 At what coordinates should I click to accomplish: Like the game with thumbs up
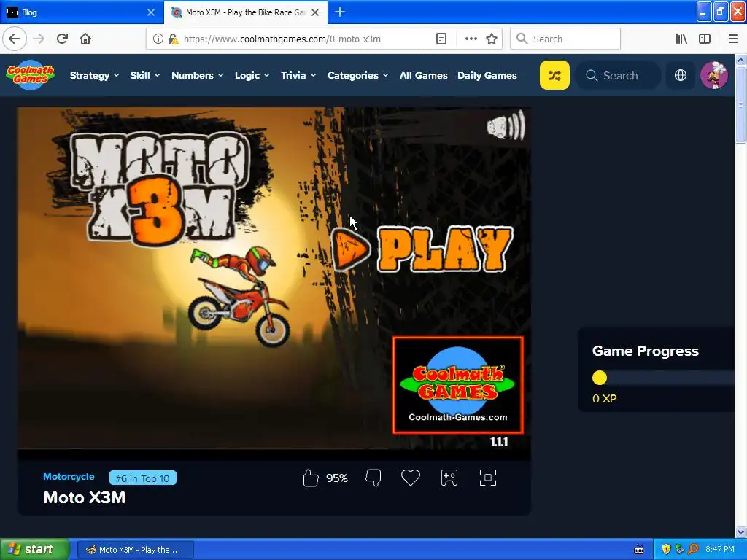tap(310, 478)
